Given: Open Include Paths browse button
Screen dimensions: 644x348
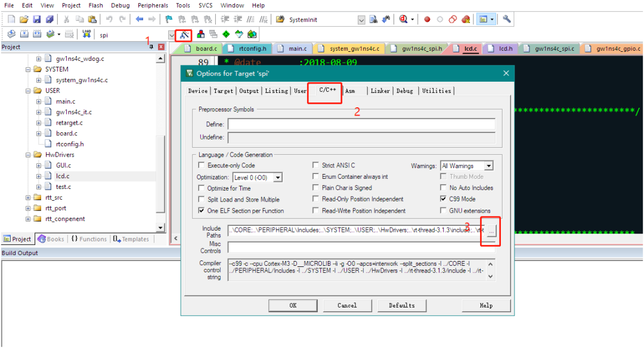Looking at the screenshot, I should click(x=491, y=231).
